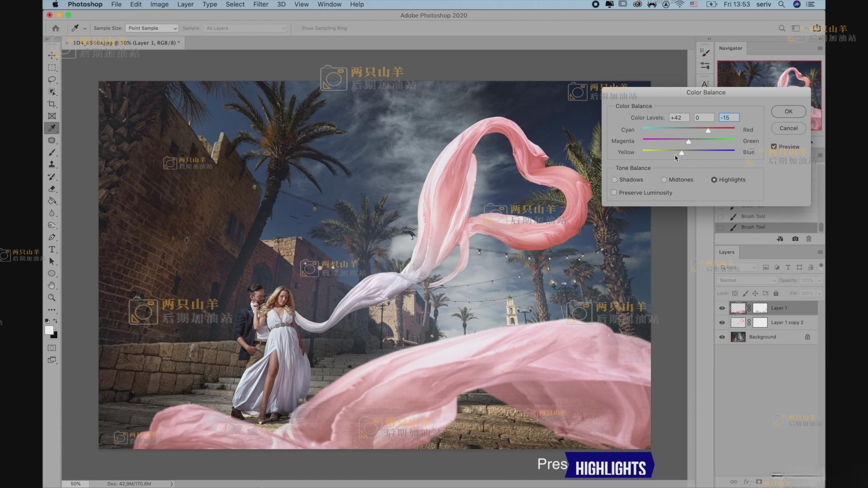Image resolution: width=868 pixels, height=488 pixels.
Task: Click OK in Color Balance dialog
Action: [x=788, y=112]
